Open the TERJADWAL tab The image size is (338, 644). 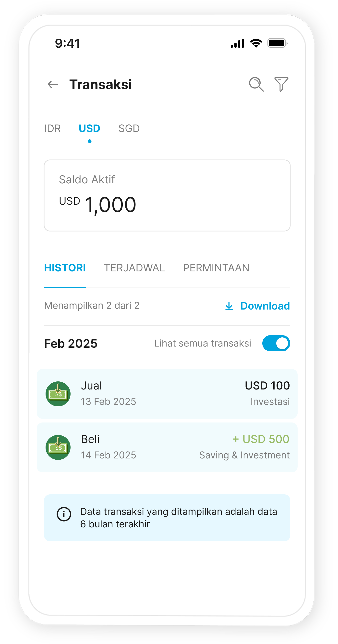[134, 268]
